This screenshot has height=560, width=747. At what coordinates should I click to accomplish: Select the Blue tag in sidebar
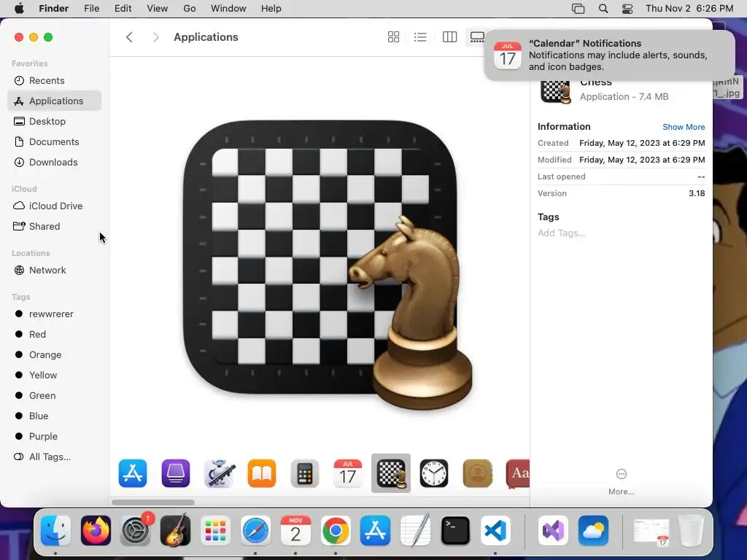click(54, 416)
